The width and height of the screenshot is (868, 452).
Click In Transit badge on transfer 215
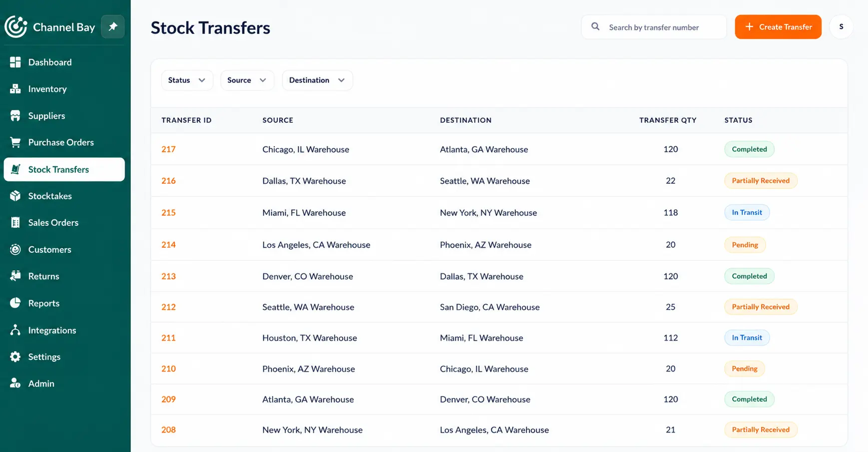747,213
